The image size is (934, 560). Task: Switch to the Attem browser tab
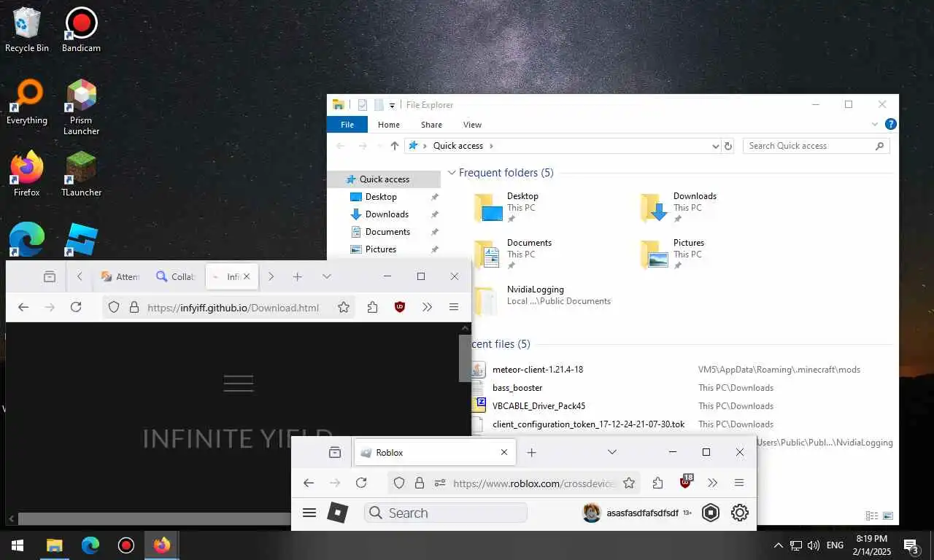(120, 276)
